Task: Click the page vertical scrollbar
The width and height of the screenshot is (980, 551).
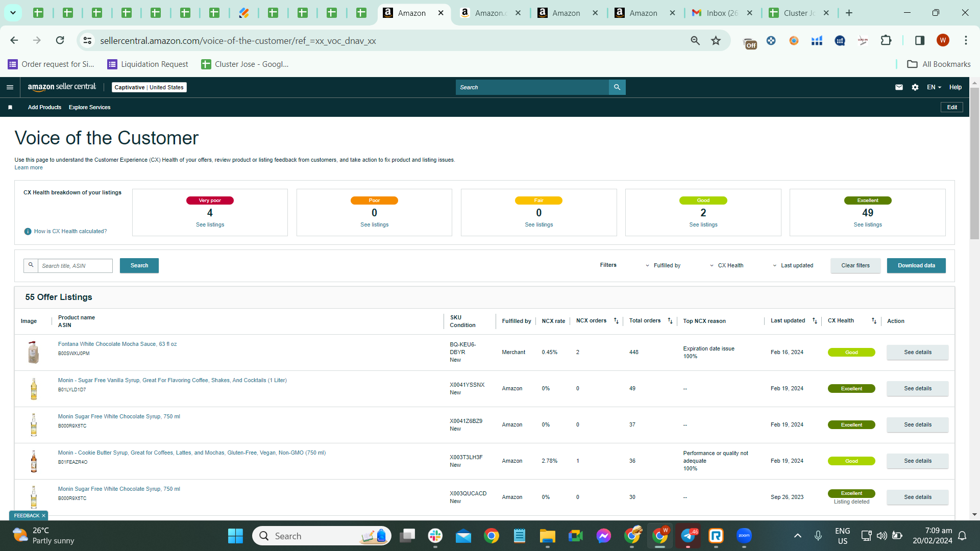Action: tap(974, 163)
